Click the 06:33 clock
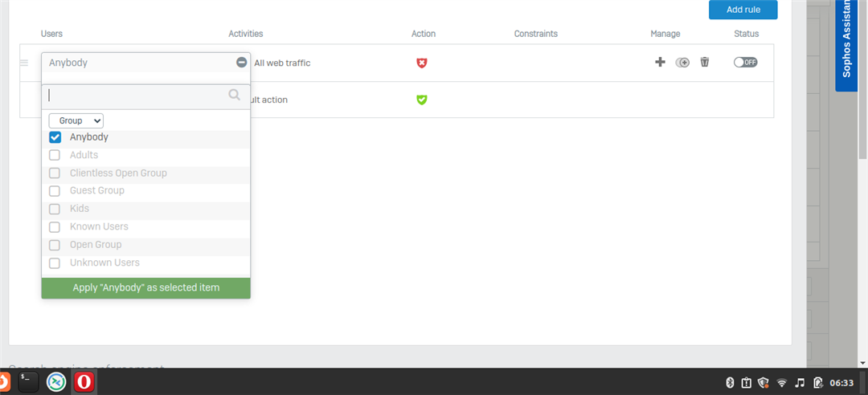The image size is (868, 395). click(x=841, y=382)
